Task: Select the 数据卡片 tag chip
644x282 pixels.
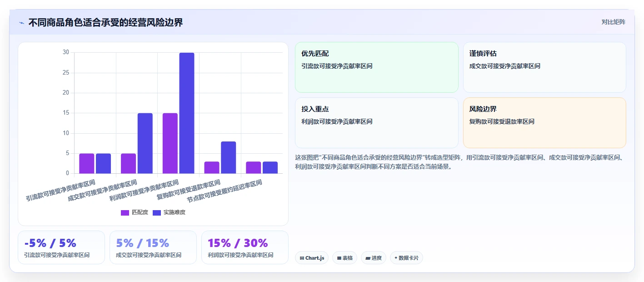Action: [x=406, y=258]
